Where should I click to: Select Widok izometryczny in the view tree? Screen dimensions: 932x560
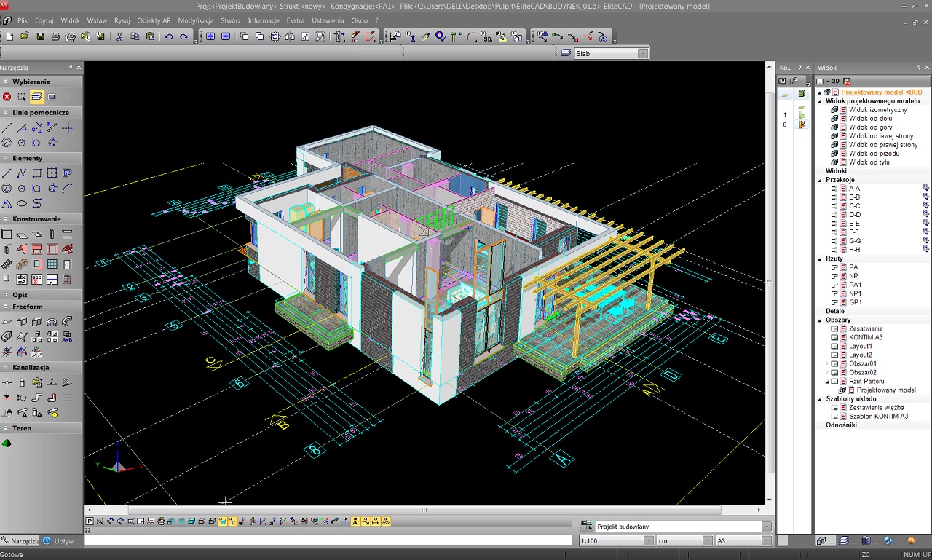[877, 110]
